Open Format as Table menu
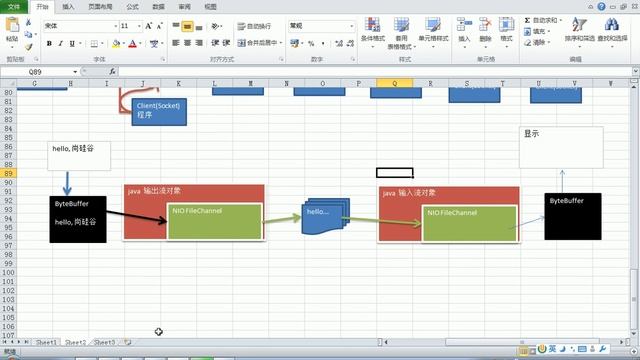The image size is (640, 360). pos(401,33)
